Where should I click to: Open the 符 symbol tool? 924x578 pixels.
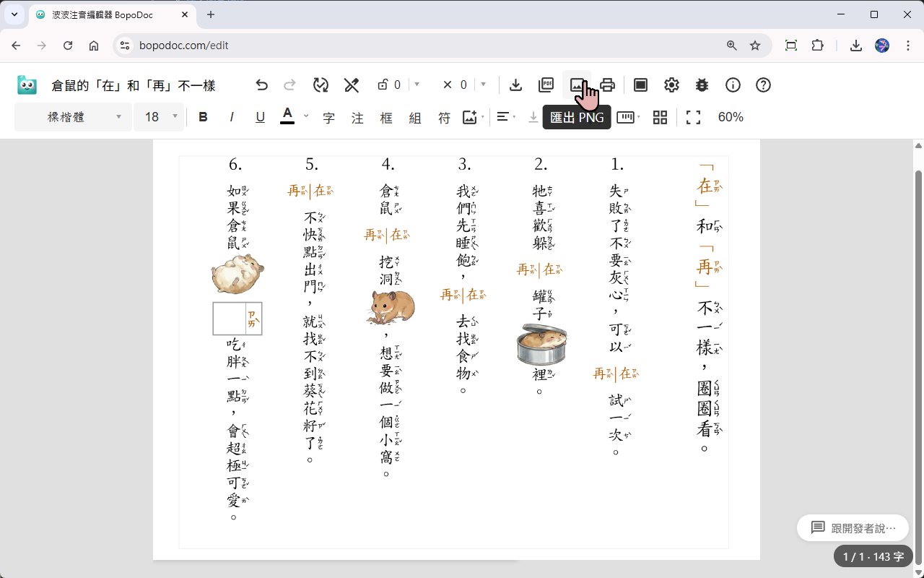tap(444, 116)
